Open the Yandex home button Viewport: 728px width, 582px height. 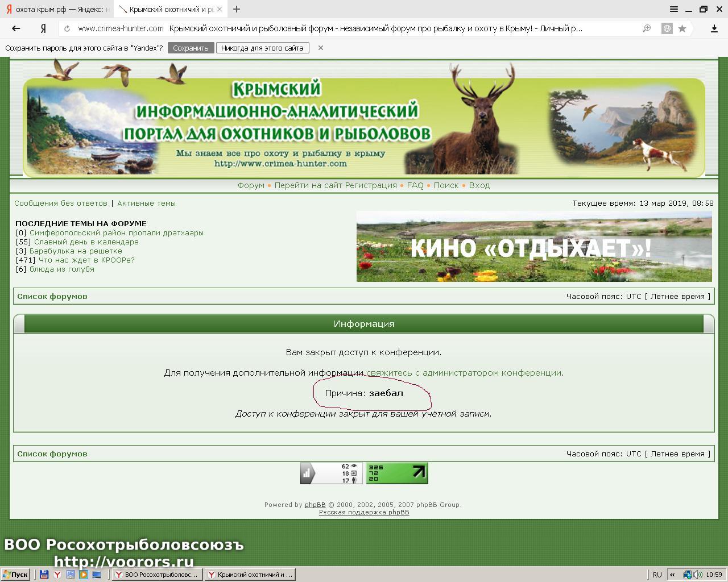43,28
